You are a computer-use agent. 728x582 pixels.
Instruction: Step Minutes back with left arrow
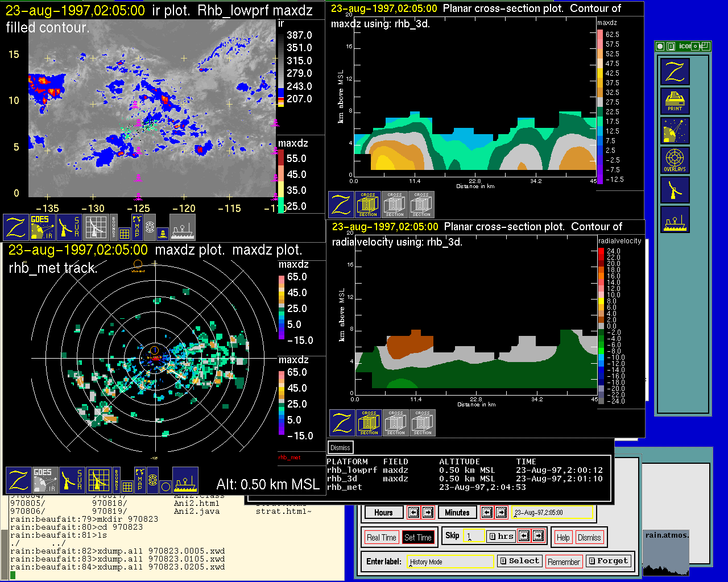[x=487, y=513]
